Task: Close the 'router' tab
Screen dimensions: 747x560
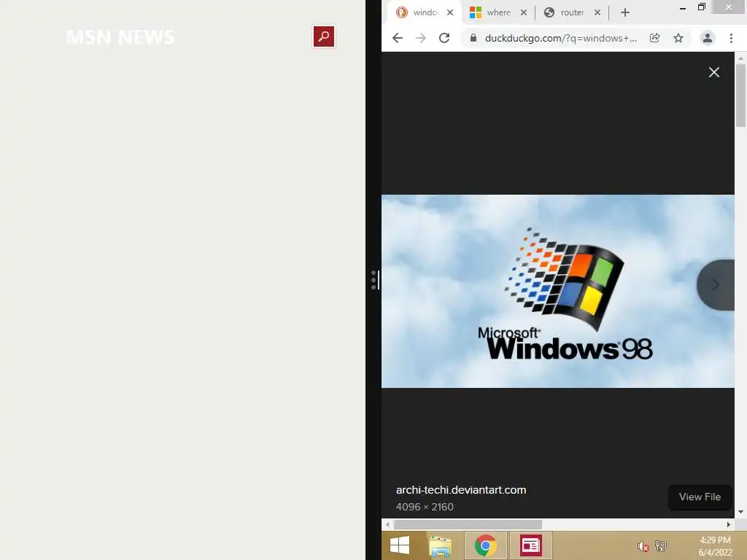Action: coord(597,12)
